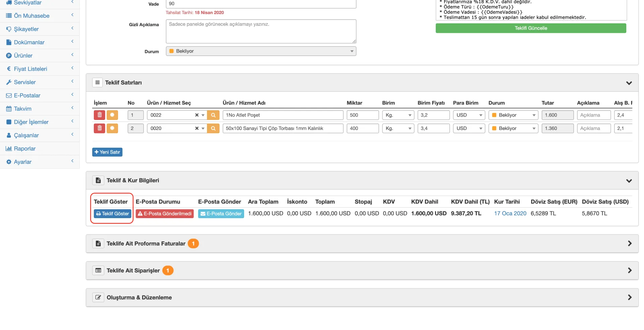Click Teklif Satırları list icon

point(97,82)
